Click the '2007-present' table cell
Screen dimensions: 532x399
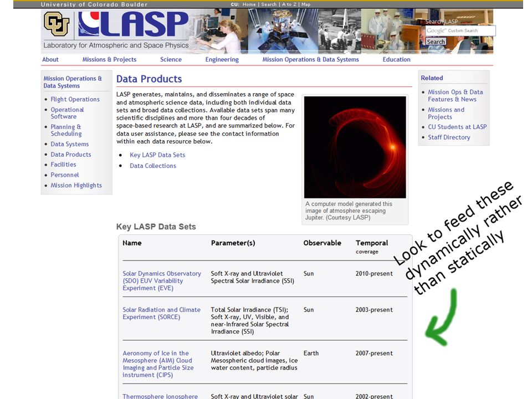tap(374, 353)
